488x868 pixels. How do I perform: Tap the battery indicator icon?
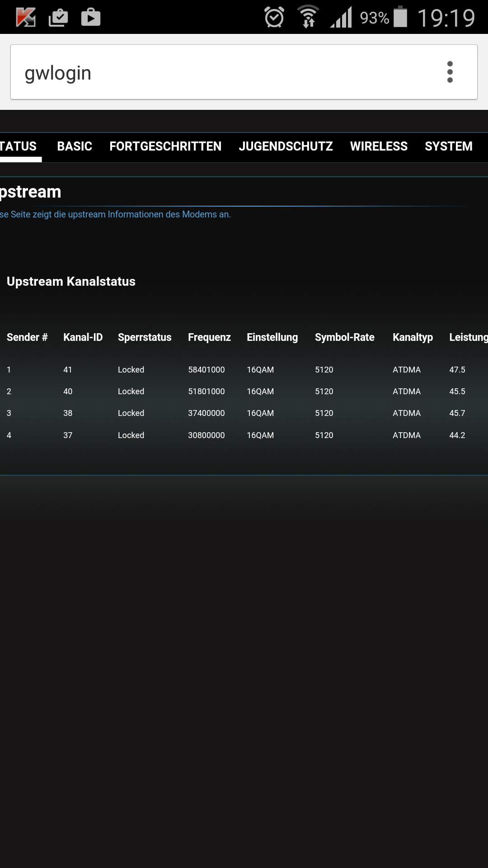(x=400, y=17)
